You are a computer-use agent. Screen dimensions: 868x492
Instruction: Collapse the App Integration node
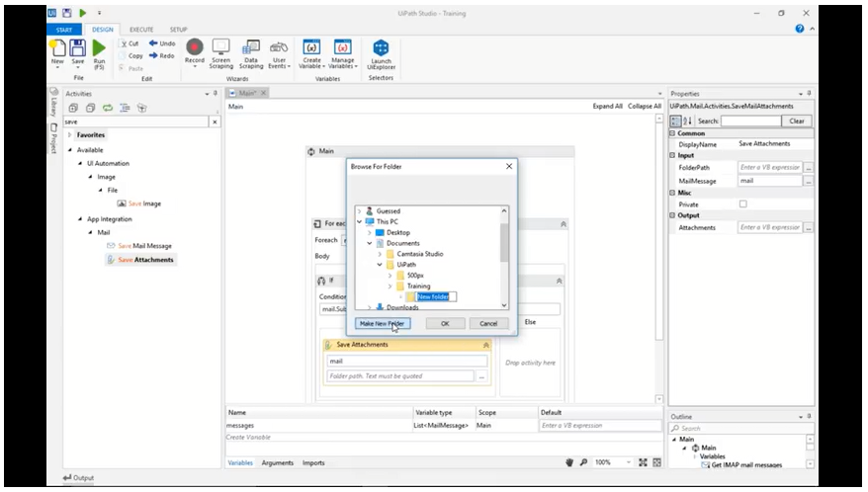80,219
